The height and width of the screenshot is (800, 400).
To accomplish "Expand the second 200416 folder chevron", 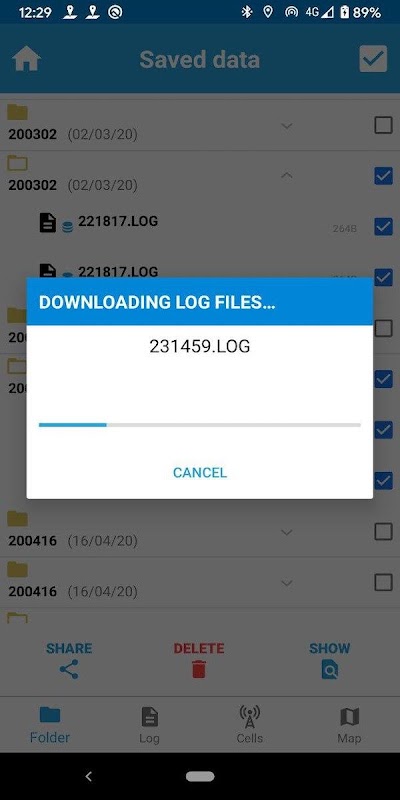I will (287, 583).
